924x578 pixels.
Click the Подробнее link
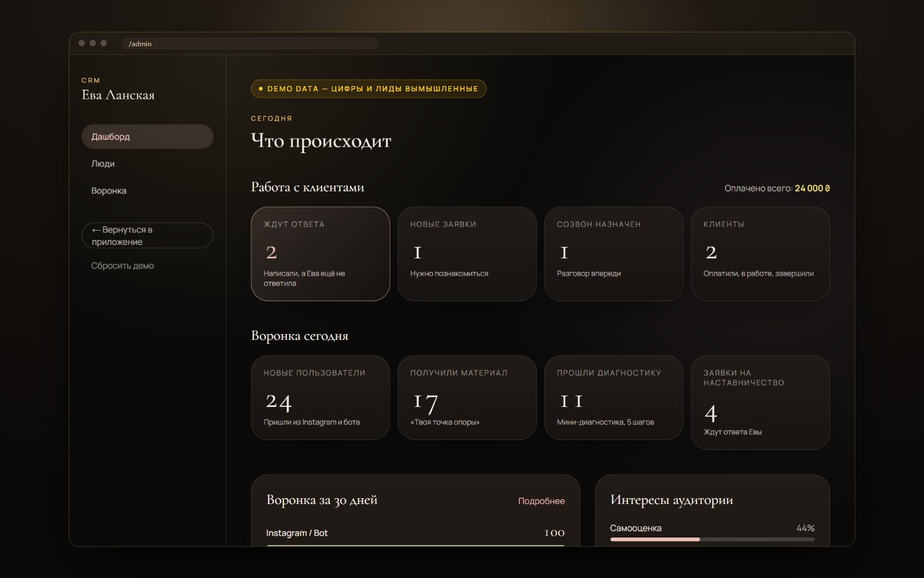pos(541,501)
